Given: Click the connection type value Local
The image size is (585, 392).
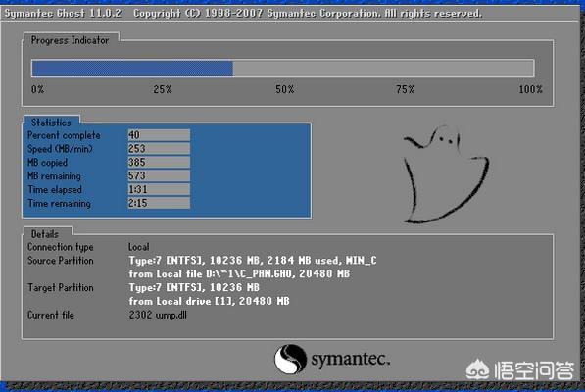Looking at the screenshot, I should coord(139,247).
